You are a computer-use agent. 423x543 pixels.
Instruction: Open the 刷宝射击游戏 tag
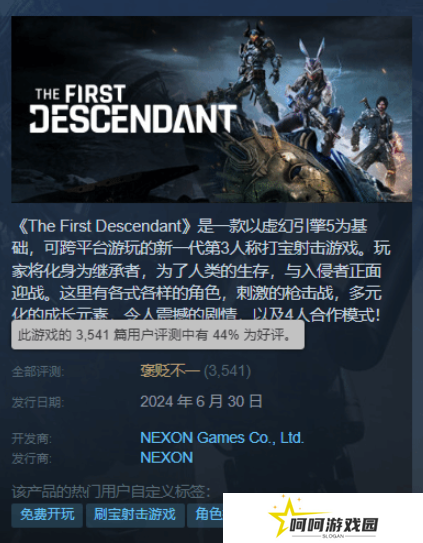(x=135, y=515)
